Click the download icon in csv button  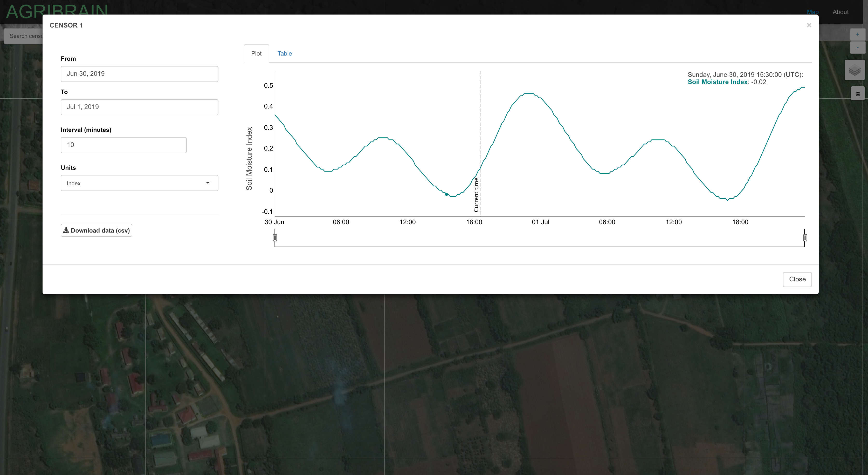click(66, 230)
